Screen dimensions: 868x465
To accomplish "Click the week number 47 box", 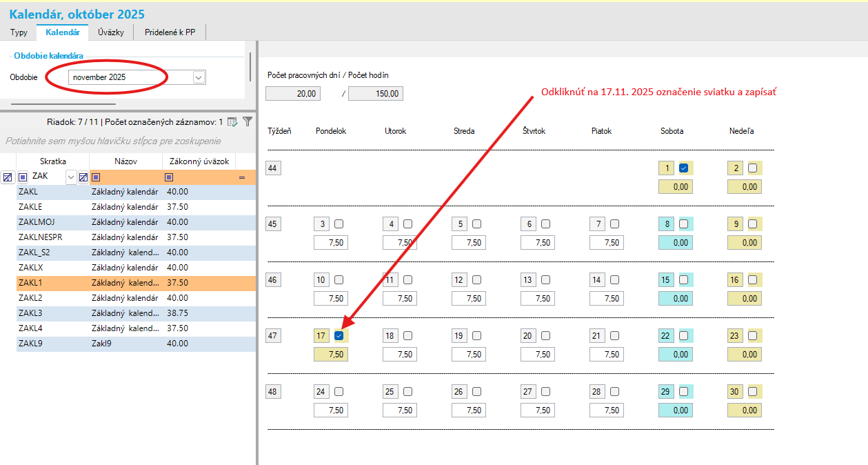I will (x=272, y=335).
